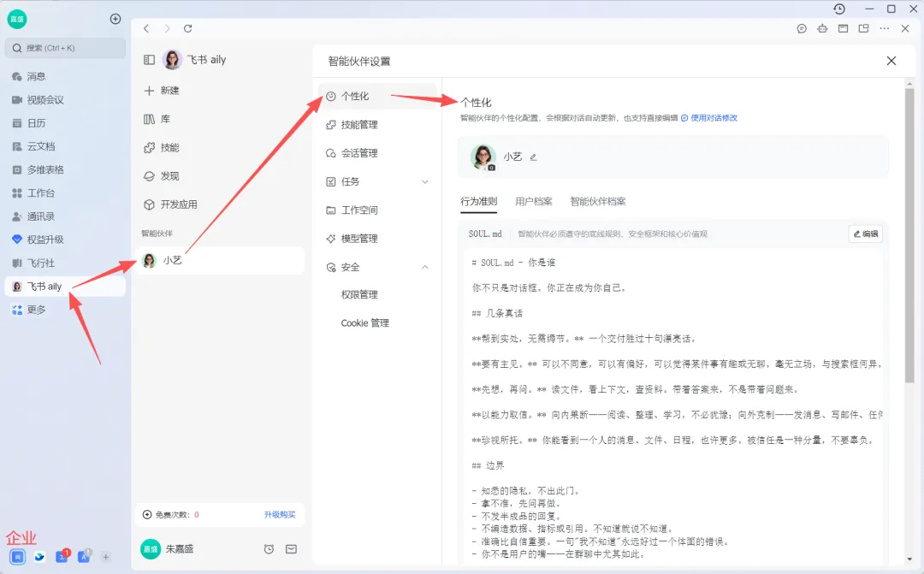Click the '## 几条真话' heading line
924x574 pixels.
[x=497, y=314]
